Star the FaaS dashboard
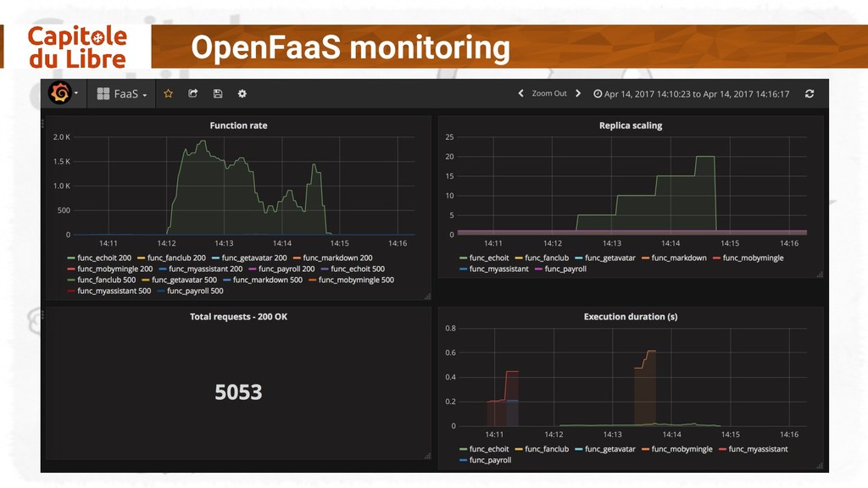The width and height of the screenshot is (868, 488). click(x=169, y=93)
